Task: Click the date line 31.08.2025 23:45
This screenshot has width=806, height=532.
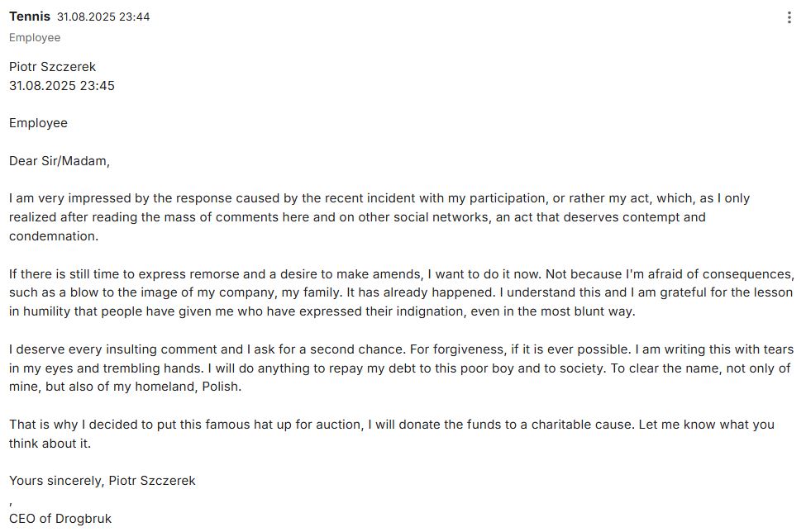Action: [62, 86]
